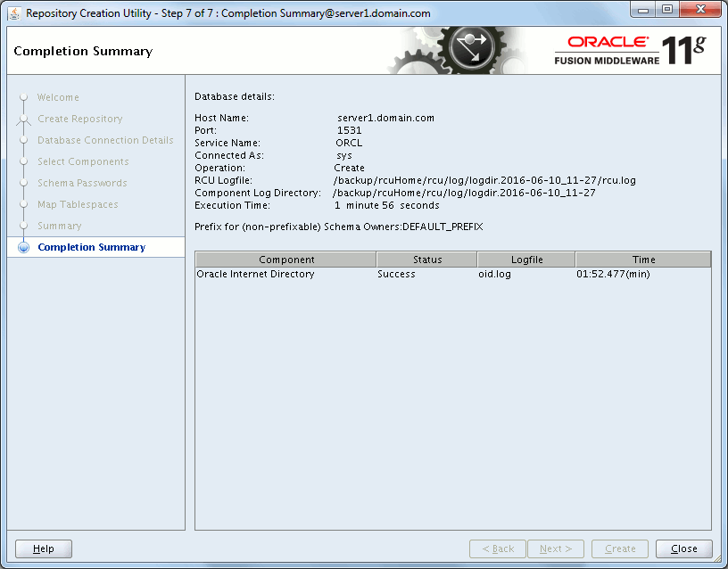Open the Select Components step
Screen dimensions: 728x569
point(83,161)
